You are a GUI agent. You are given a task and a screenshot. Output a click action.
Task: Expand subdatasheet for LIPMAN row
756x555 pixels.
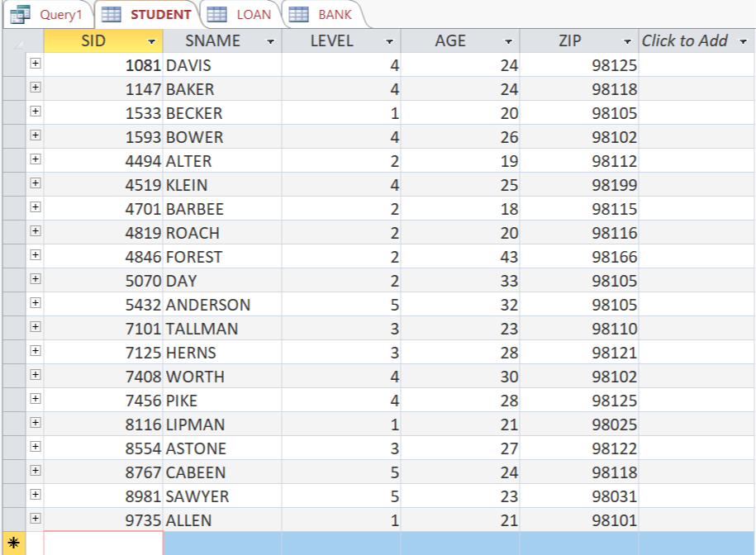(x=36, y=423)
